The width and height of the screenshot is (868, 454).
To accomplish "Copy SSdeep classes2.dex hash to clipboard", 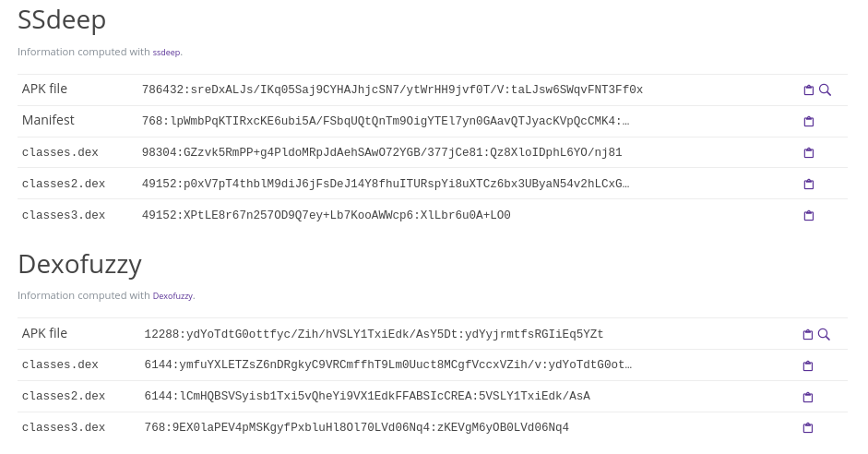I will pyautogui.click(x=809, y=185).
